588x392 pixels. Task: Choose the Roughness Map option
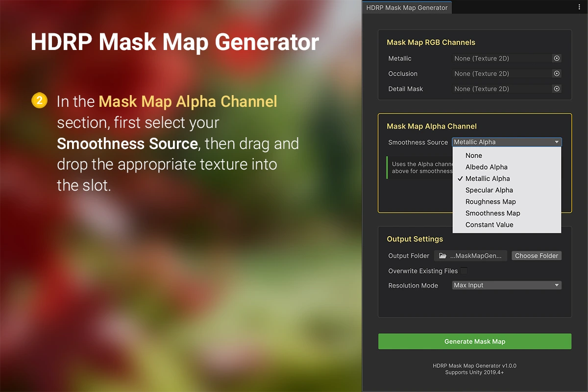click(490, 202)
